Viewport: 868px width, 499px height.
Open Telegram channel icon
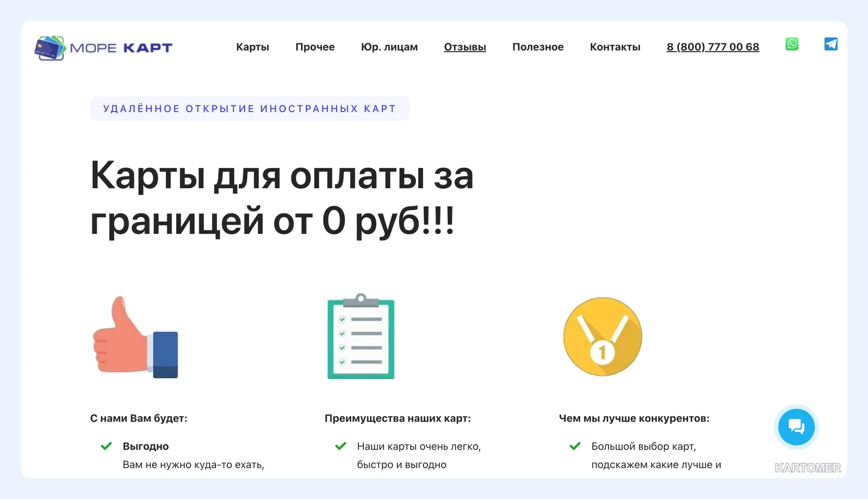(x=831, y=44)
